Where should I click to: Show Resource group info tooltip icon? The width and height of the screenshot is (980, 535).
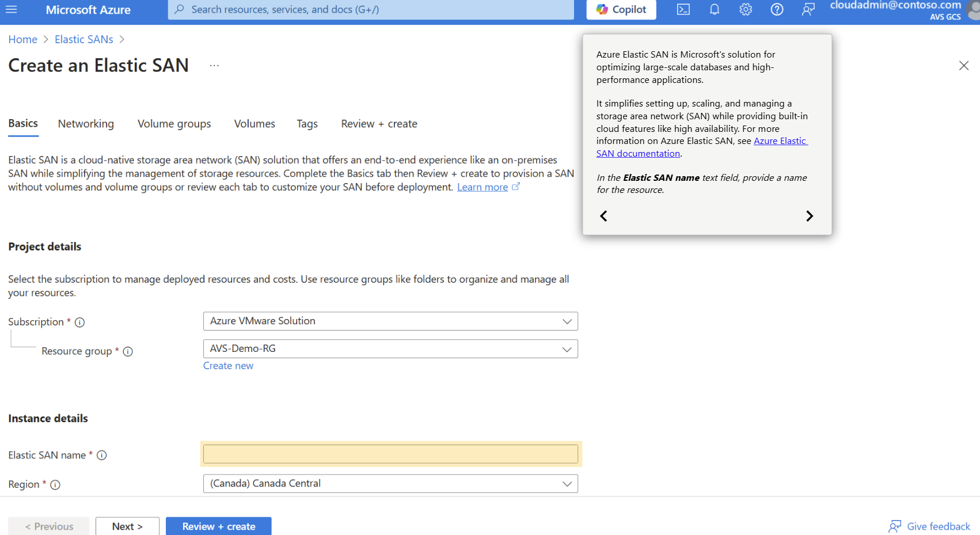[x=128, y=352]
